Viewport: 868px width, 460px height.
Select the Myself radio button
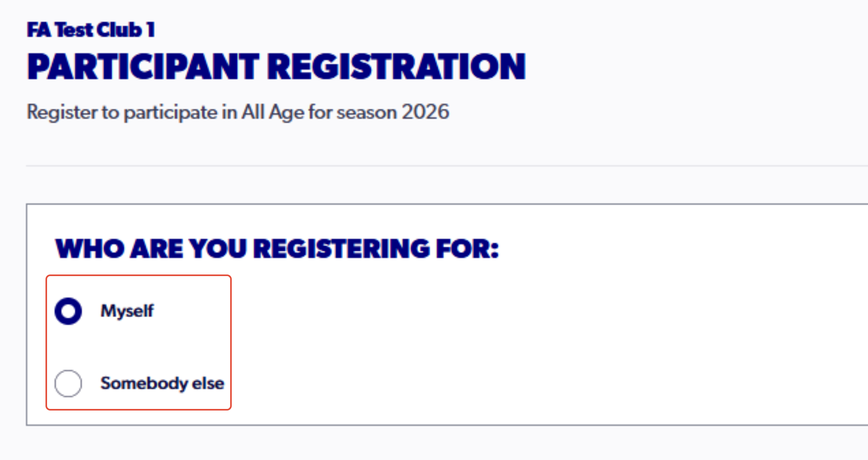coord(68,311)
